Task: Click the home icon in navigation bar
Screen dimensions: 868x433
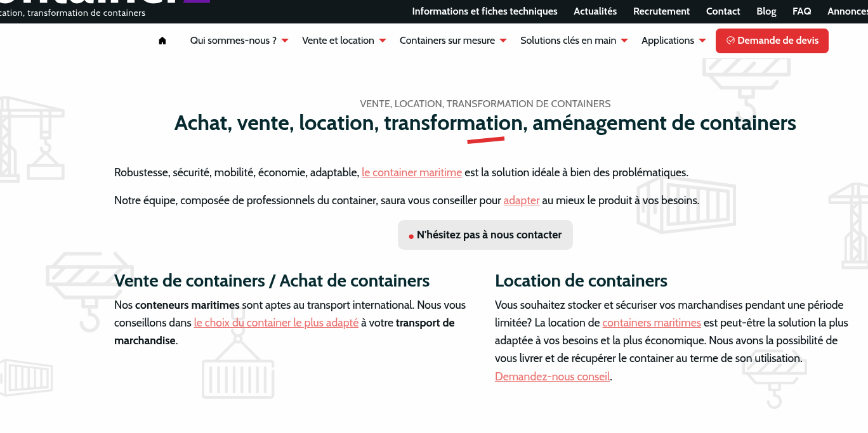Action: [162, 41]
